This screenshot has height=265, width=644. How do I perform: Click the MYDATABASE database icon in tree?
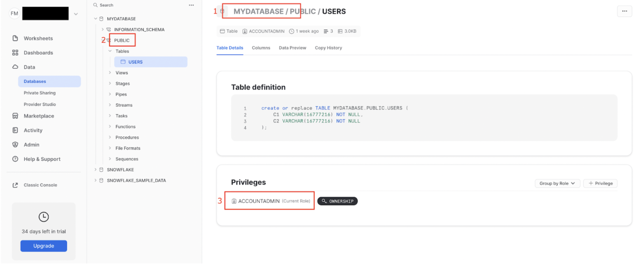tap(101, 19)
